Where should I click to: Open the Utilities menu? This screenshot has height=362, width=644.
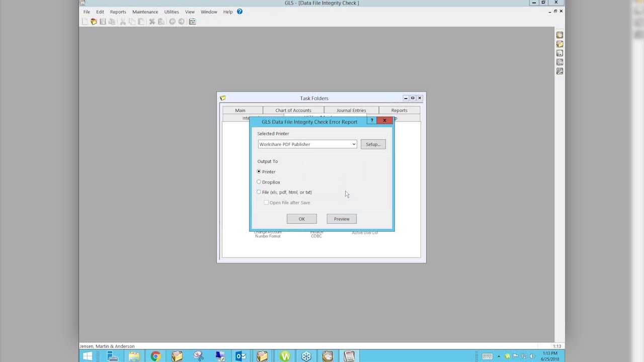coord(172,12)
